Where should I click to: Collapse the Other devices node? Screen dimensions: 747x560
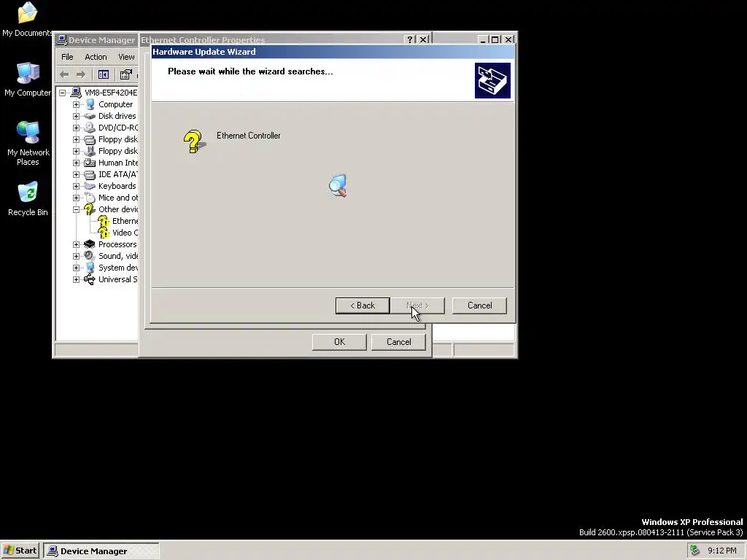pyautogui.click(x=76, y=209)
